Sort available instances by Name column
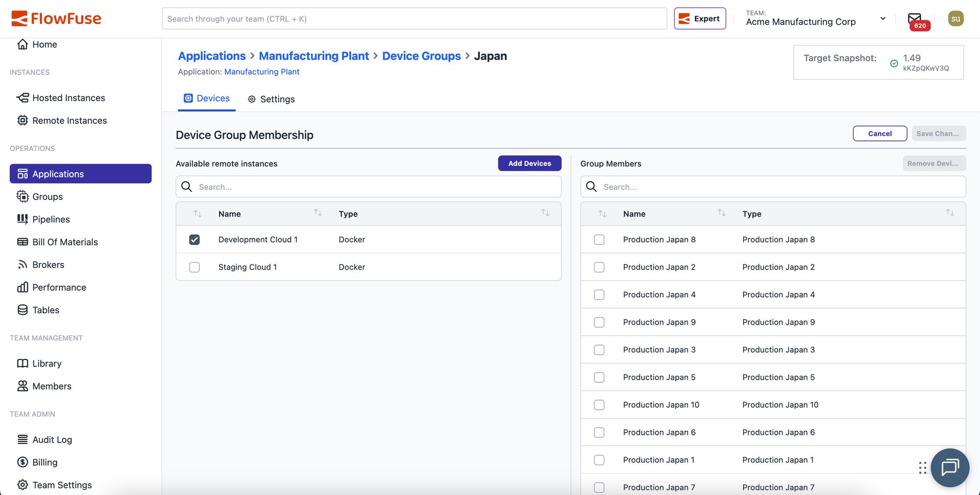 317,213
